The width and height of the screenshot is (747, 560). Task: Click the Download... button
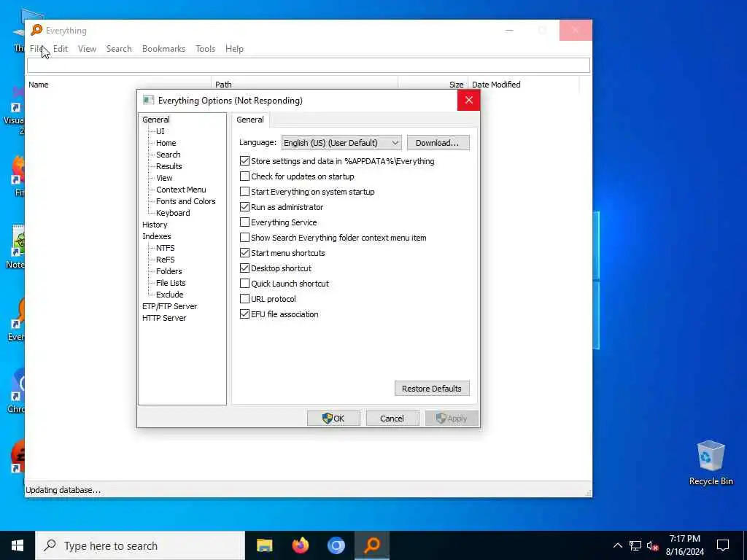pyautogui.click(x=438, y=143)
